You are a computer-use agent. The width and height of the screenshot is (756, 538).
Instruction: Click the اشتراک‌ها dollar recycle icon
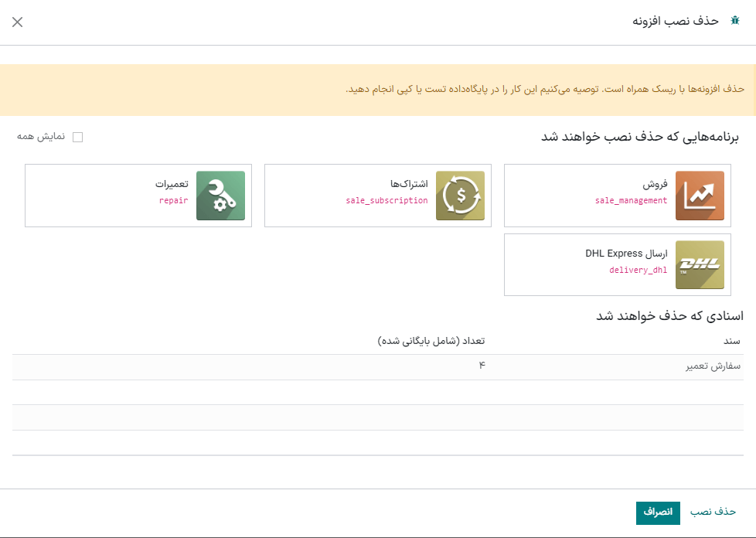[460, 196]
